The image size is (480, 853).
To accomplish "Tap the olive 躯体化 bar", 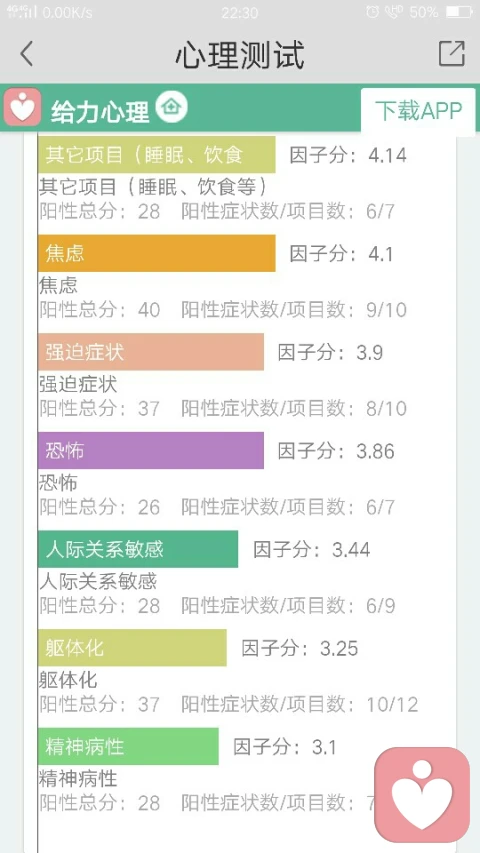I will pyautogui.click(x=132, y=648).
